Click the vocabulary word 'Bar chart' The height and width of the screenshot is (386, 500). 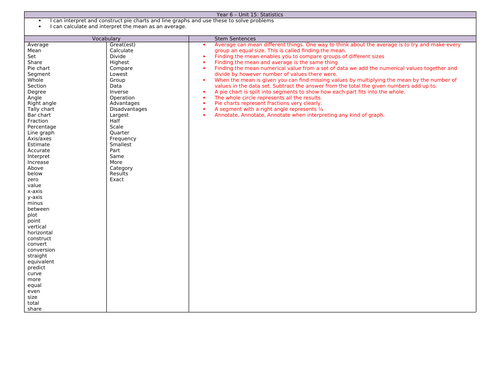tap(39, 115)
